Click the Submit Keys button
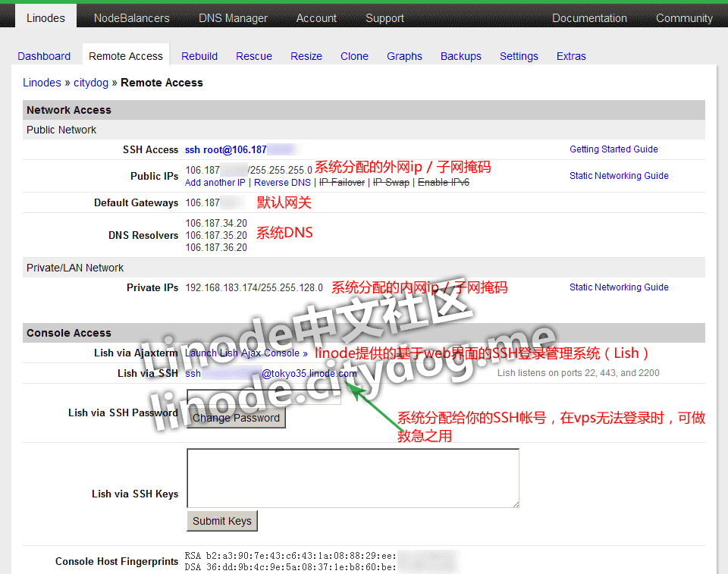Viewport: 728px width, 574px height. pyautogui.click(x=222, y=521)
